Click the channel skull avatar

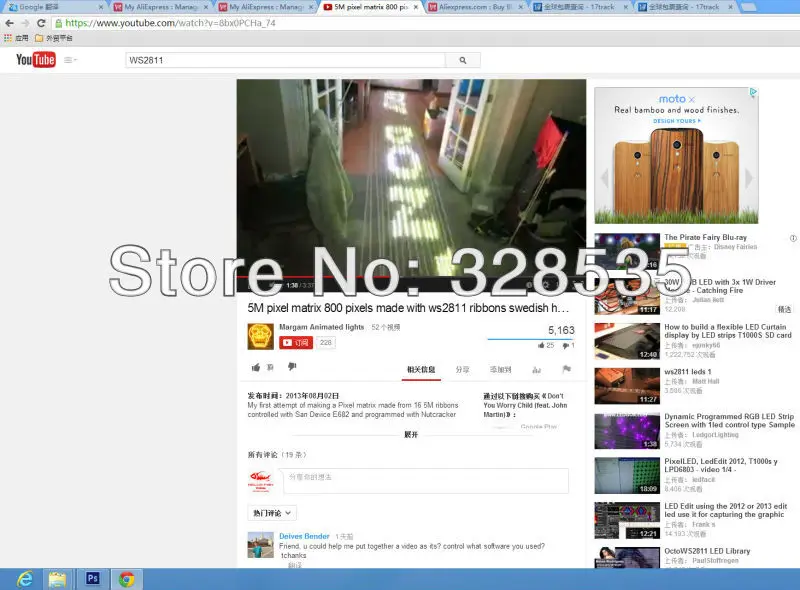click(x=261, y=336)
